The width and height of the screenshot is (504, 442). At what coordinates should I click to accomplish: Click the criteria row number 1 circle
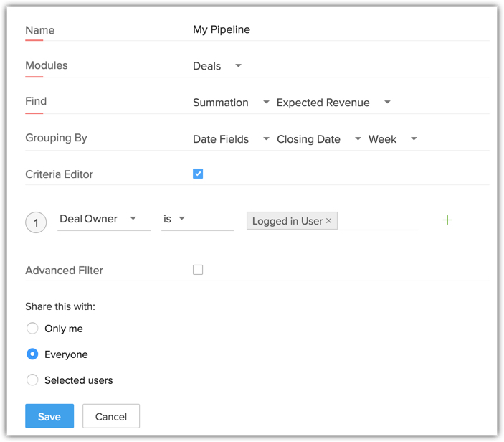point(36,222)
